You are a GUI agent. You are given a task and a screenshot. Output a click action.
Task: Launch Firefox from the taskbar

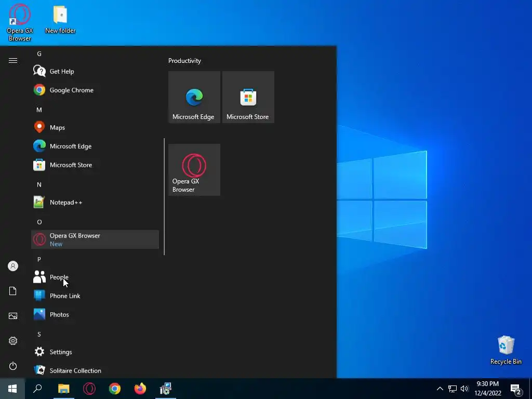tap(140, 389)
